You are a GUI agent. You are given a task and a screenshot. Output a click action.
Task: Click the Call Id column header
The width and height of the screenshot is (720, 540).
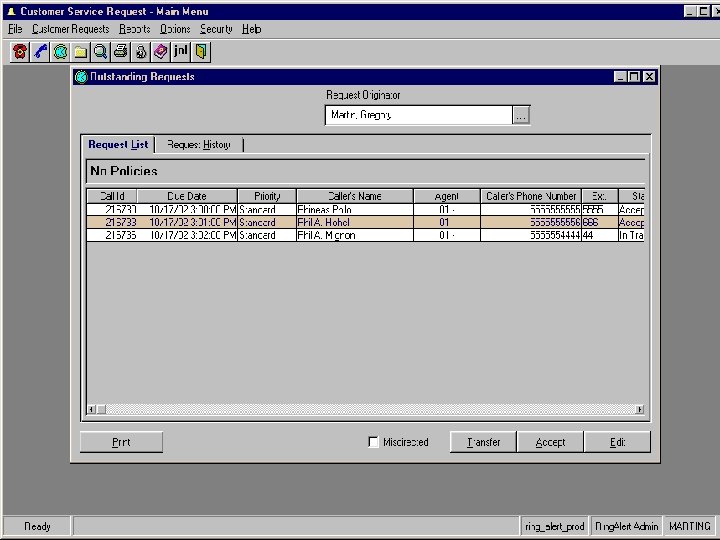coord(112,196)
